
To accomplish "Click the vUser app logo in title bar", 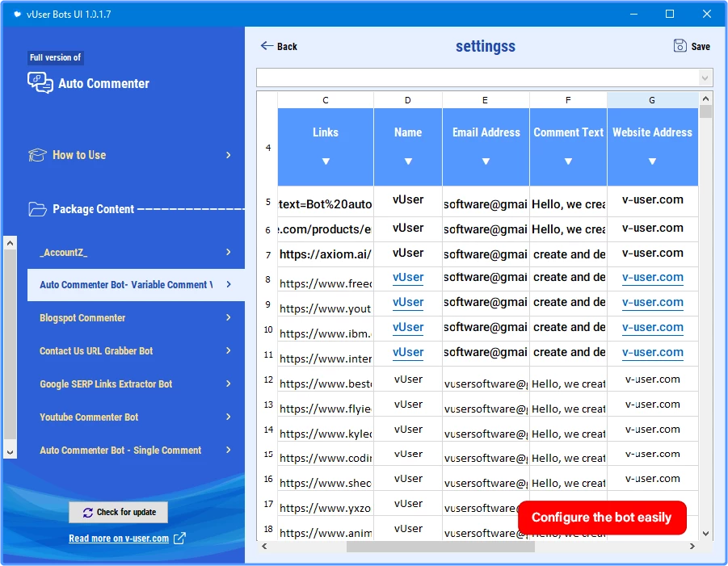I will [x=17, y=14].
